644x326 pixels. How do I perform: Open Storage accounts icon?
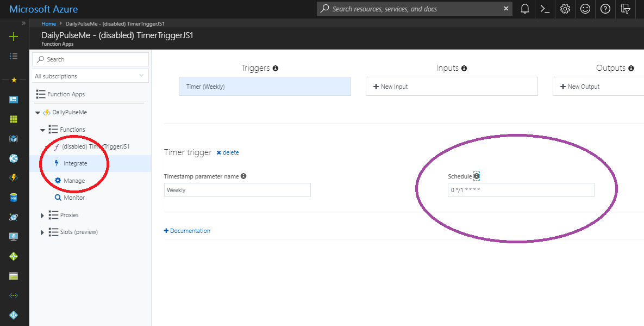pyautogui.click(x=14, y=276)
